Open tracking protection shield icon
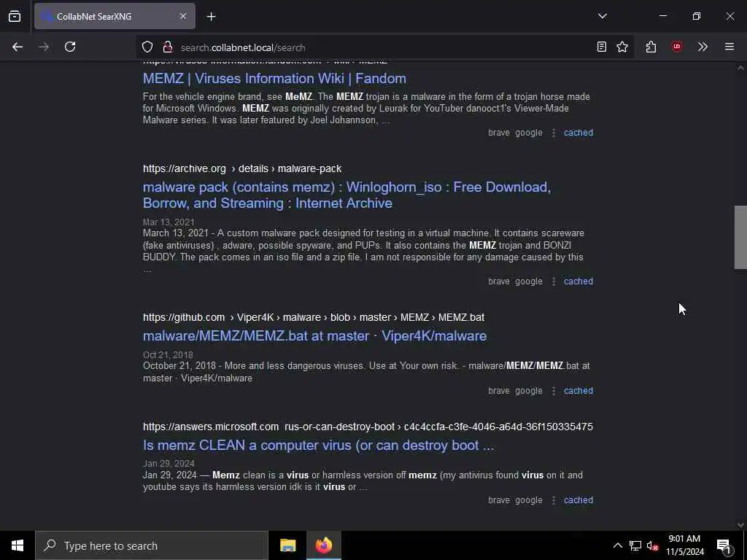 pos(147,47)
